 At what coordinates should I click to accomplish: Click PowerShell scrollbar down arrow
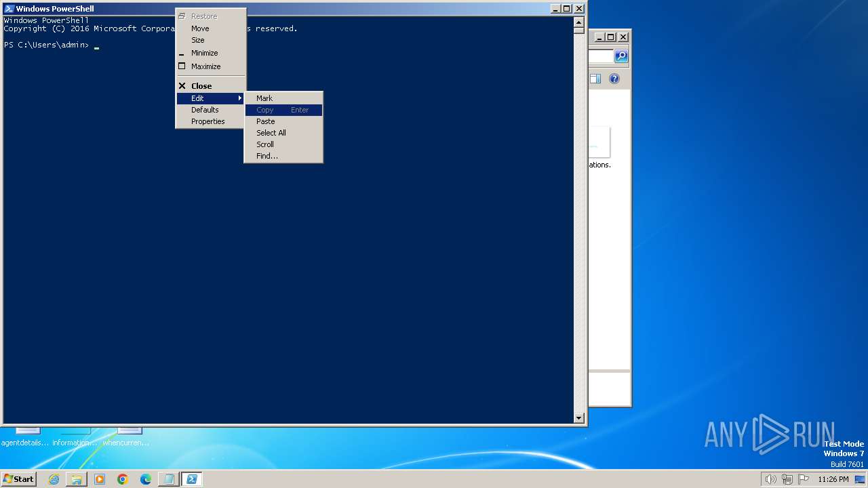[x=579, y=418]
